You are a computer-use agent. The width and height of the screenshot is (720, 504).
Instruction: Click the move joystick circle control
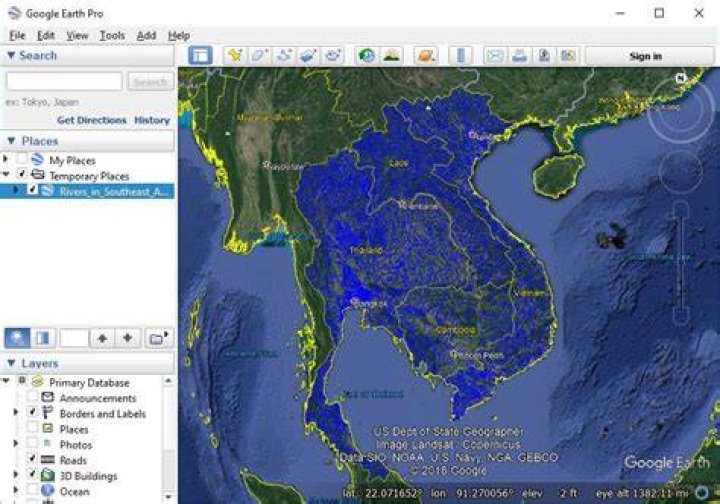(681, 172)
